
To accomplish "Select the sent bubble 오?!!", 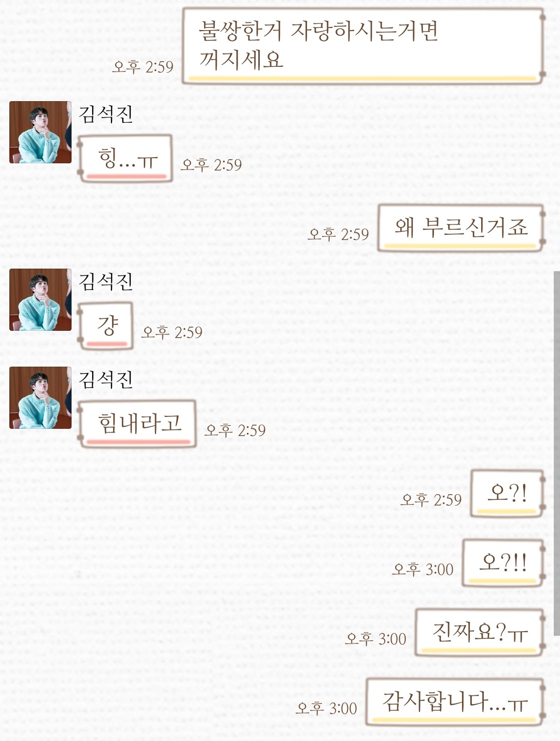I will 503,563.
